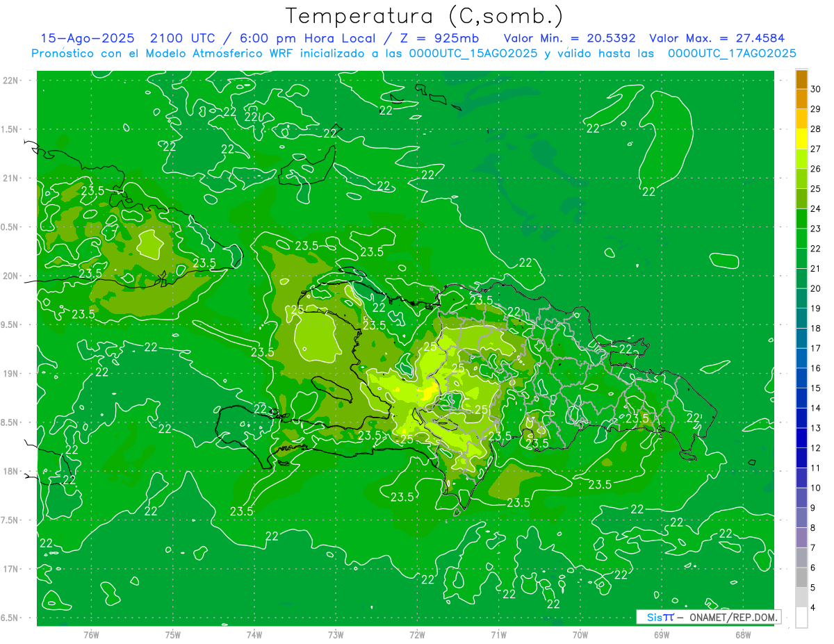834x644 pixels.
Task: Click the legend value label 27
Action: [x=815, y=149]
